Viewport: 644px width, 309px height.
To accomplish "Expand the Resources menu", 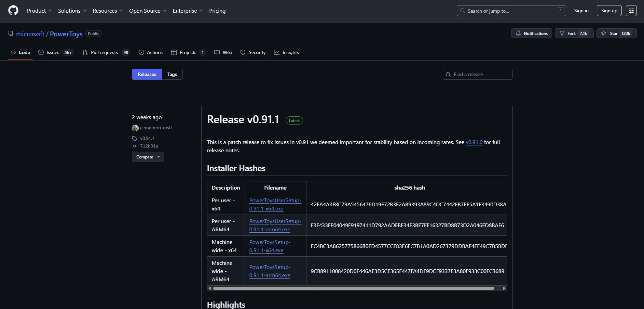I will click(108, 11).
